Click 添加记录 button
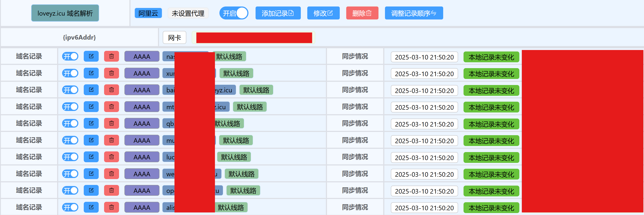This screenshot has width=644, height=215. tap(278, 13)
